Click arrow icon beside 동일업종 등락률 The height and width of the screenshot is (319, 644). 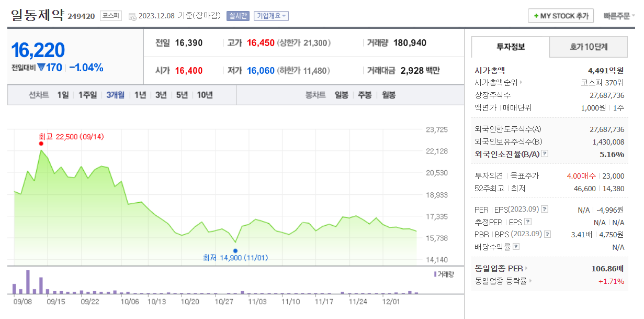[530, 281]
